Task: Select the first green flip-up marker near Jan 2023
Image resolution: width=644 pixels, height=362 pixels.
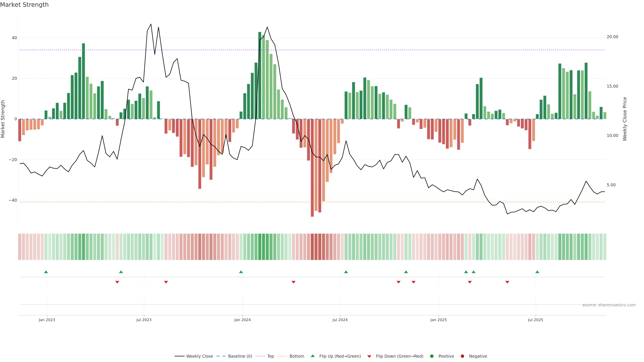Action: coord(46,272)
